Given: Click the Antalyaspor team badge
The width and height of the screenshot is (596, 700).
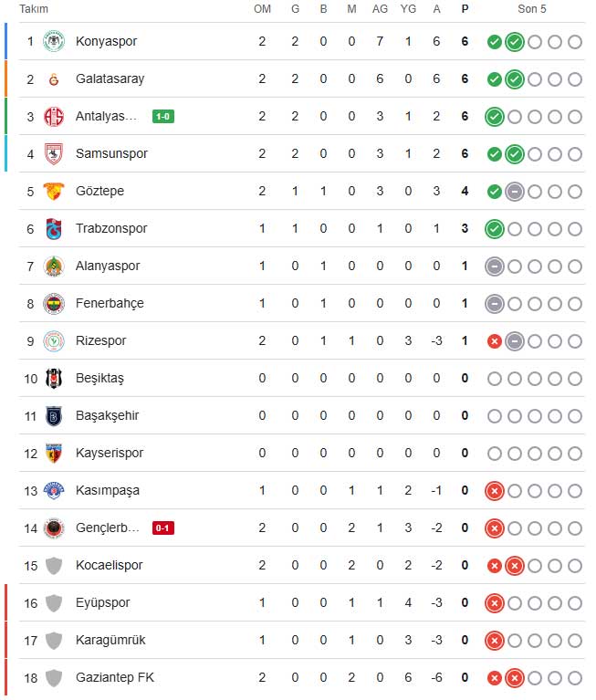Looking at the screenshot, I should click(x=55, y=116).
